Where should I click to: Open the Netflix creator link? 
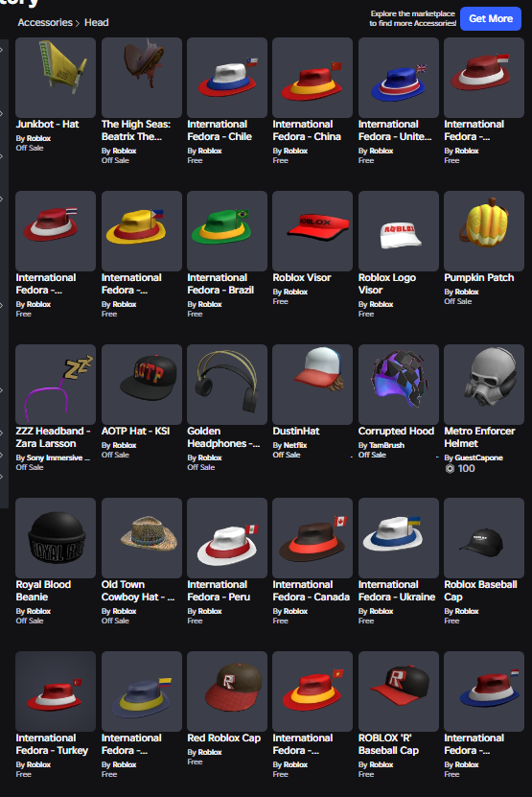(x=295, y=445)
